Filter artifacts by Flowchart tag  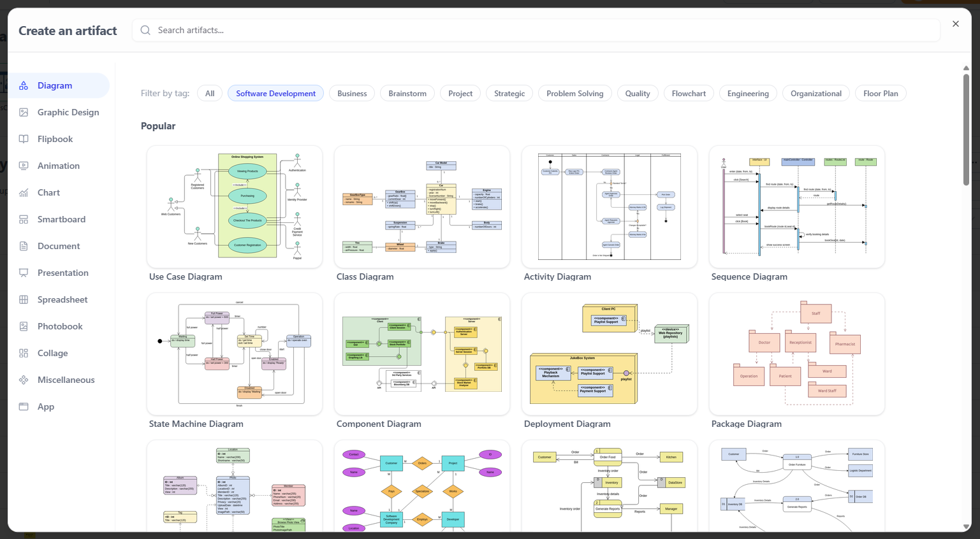(x=689, y=93)
